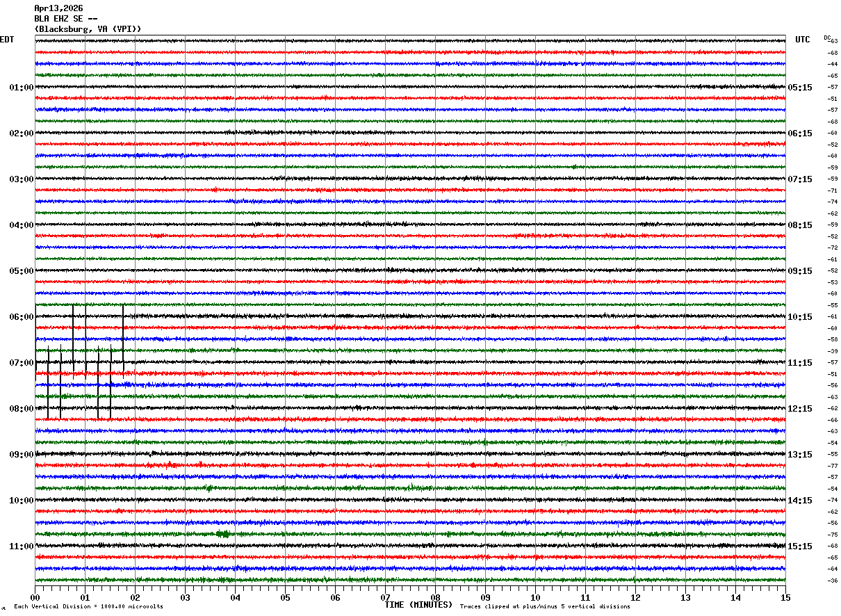Click minute 07 on the time axis
The height and width of the screenshot is (616, 841).
click(386, 597)
